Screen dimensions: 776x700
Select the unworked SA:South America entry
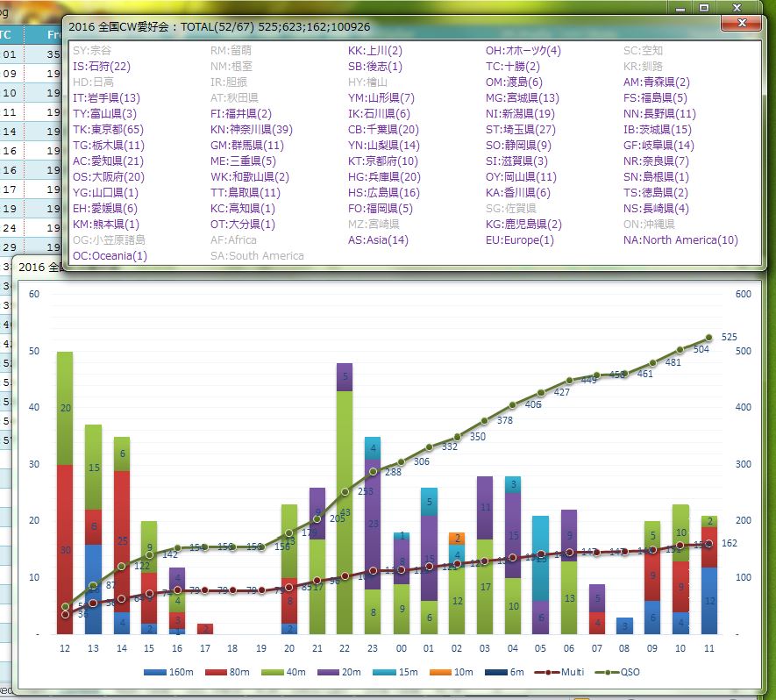coord(257,255)
